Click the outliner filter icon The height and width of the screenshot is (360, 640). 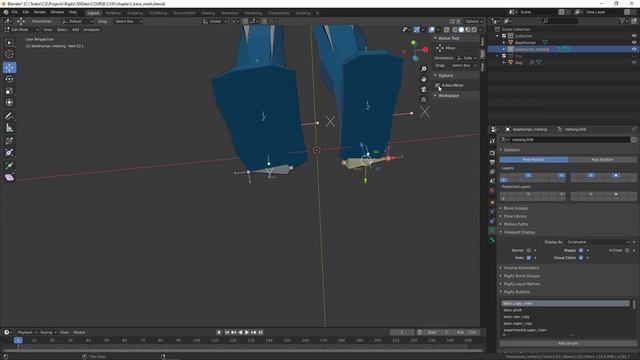click(622, 21)
